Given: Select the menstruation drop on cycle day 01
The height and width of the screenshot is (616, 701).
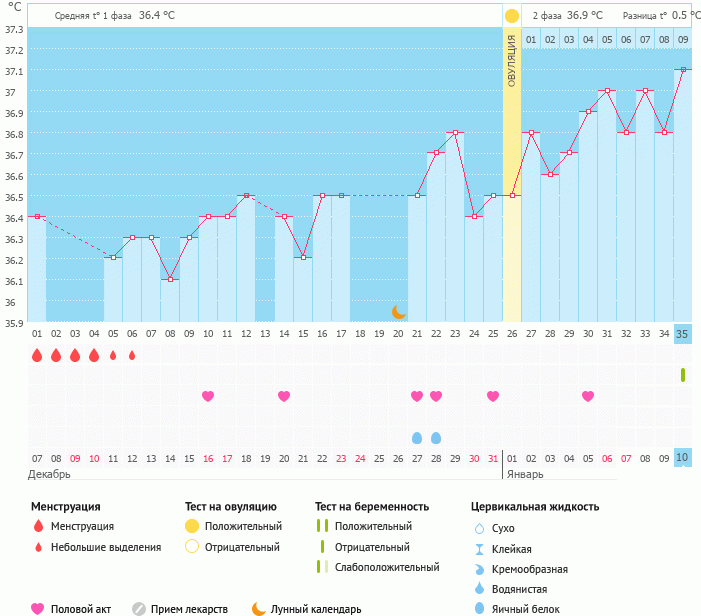Looking at the screenshot, I should coord(37,355).
